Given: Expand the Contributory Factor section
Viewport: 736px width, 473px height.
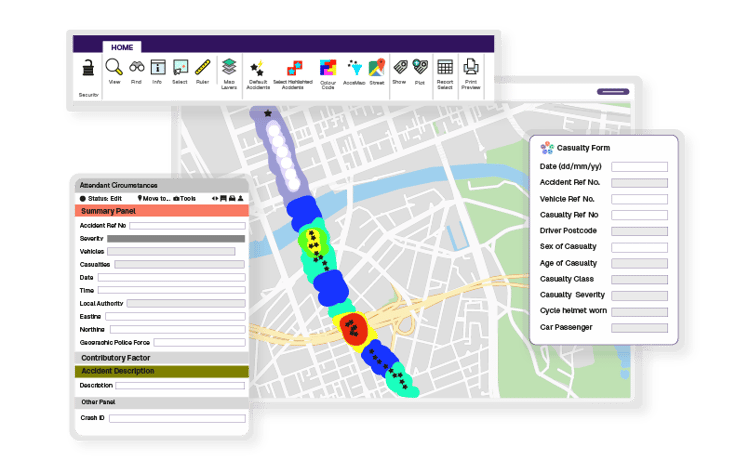Looking at the screenshot, I should [x=161, y=358].
